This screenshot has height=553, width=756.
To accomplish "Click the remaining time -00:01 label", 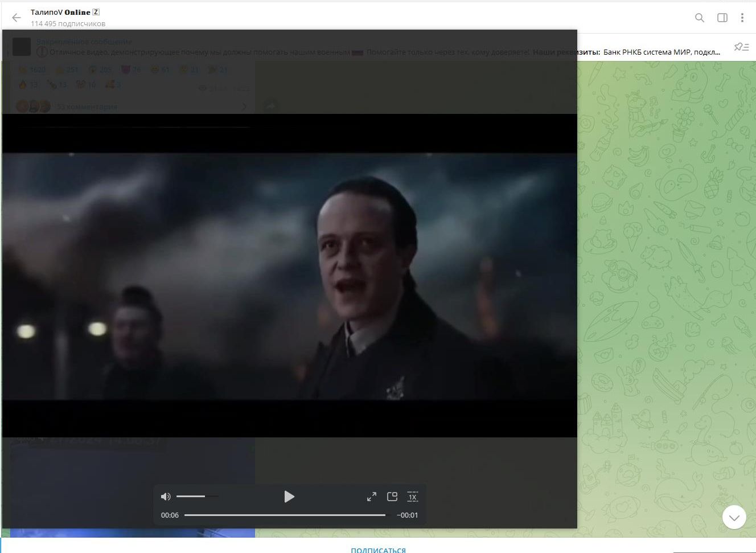I will 407,515.
